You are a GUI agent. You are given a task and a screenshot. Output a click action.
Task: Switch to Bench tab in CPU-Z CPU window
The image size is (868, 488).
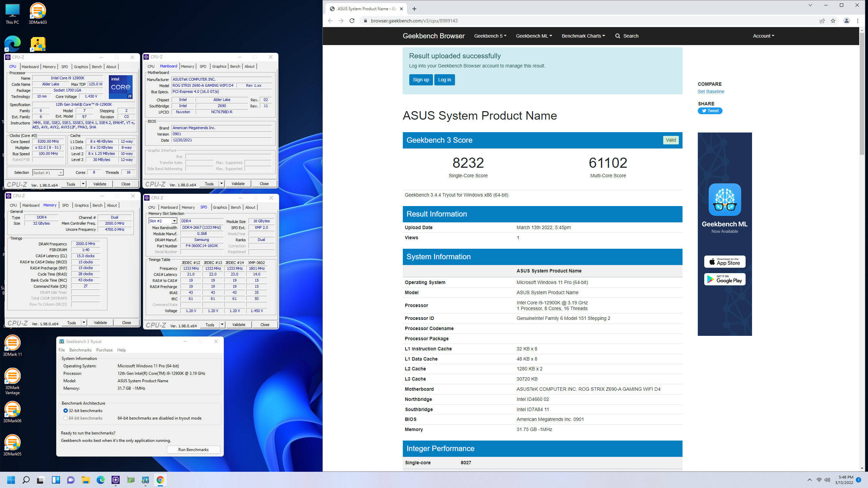[x=97, y=67]
